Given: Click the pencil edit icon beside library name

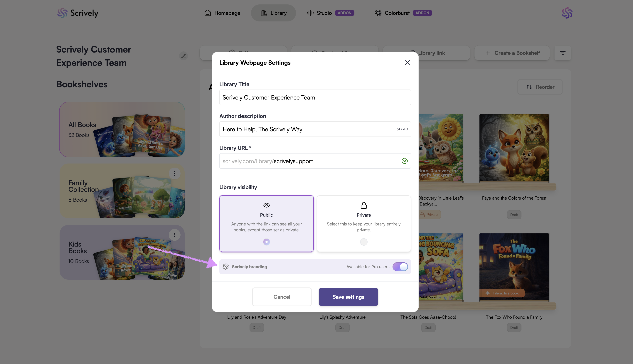Looking at the screenshot, I should point(183,56).
